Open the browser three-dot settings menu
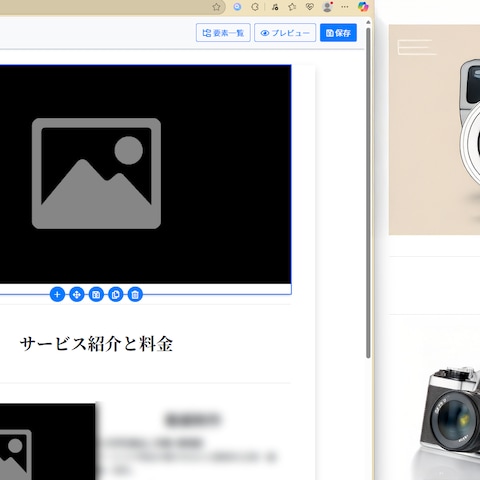Viewport: 480px width, 480px height. tap(345, 7)
